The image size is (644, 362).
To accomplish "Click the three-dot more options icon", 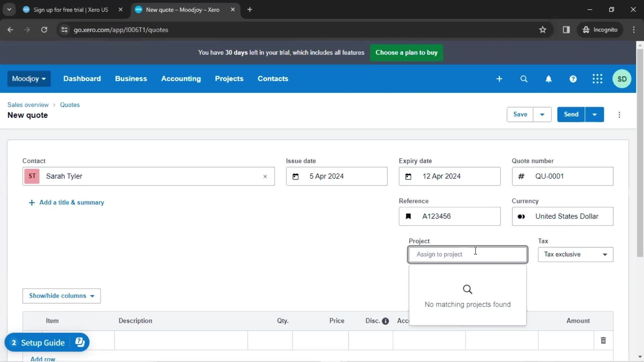I will 619,115.
